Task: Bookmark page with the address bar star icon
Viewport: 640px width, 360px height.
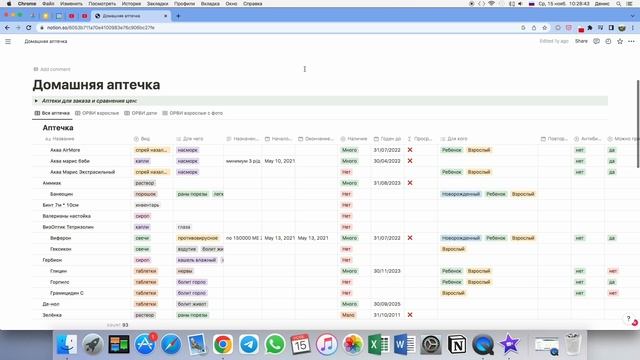Action: (x=544, y=28)
